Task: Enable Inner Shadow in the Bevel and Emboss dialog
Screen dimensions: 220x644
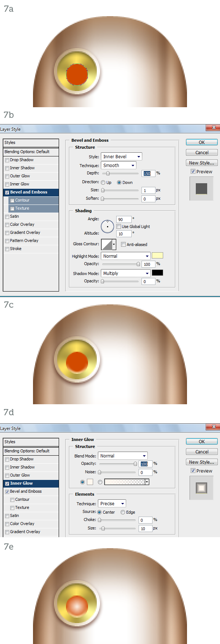Action: pyautogui.click(x=7, y=168)
